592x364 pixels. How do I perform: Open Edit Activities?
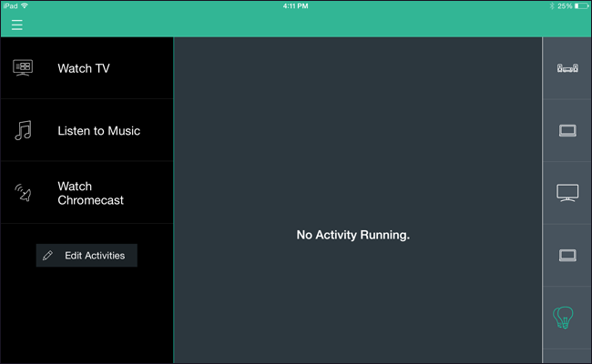87,256
